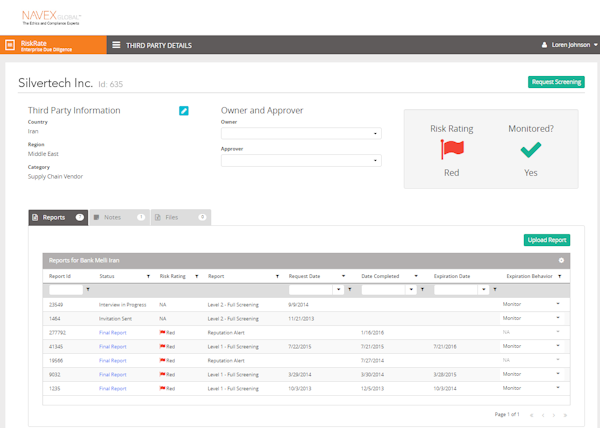Open Request Date filter date picker

338,290
